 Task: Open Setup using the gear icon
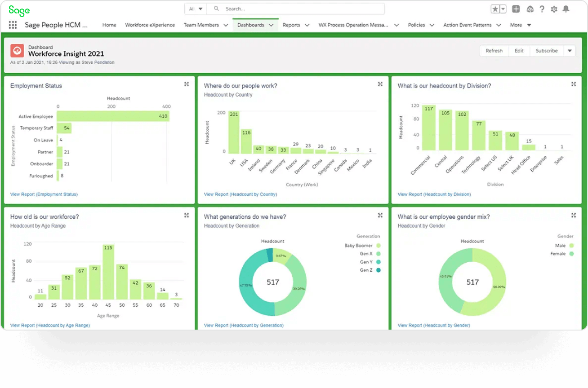pos(553,9)
